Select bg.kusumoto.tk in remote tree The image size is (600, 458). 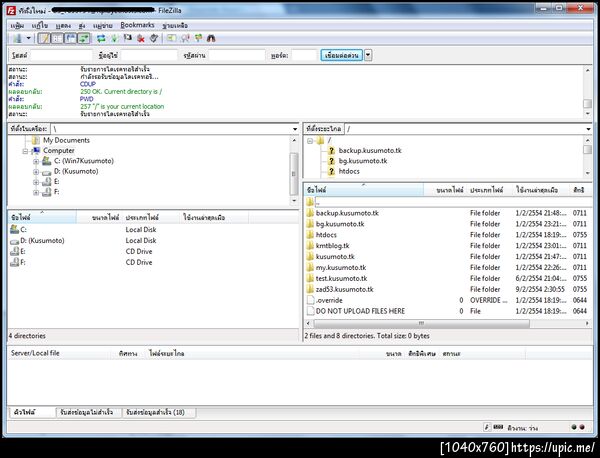[x=363, y=161]
